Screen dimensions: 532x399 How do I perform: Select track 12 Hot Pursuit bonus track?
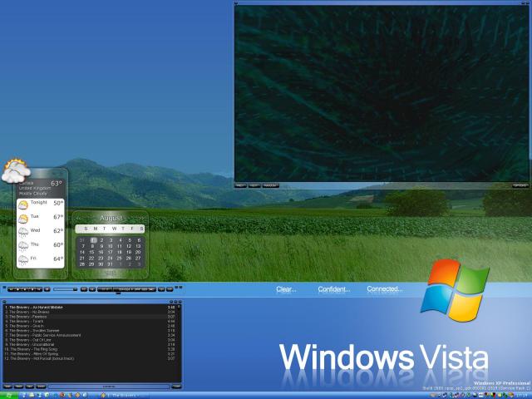[x=90, y=358]
